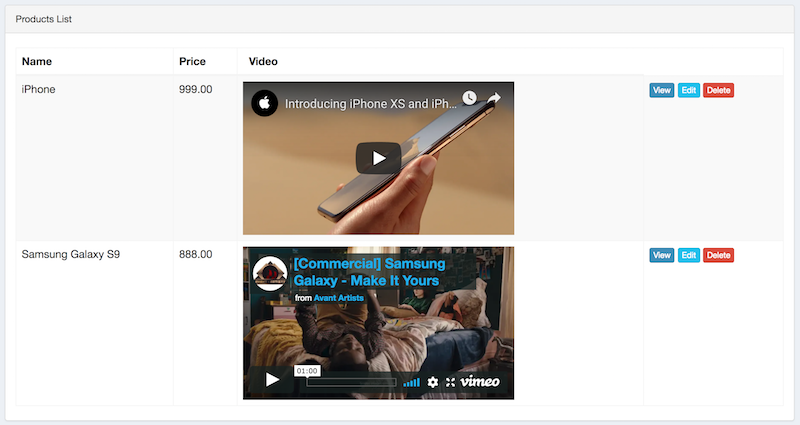This screenshot has width=800, height=425.
Task: Enter fullscreen on the Vimeo video
Action: point(450,382)
